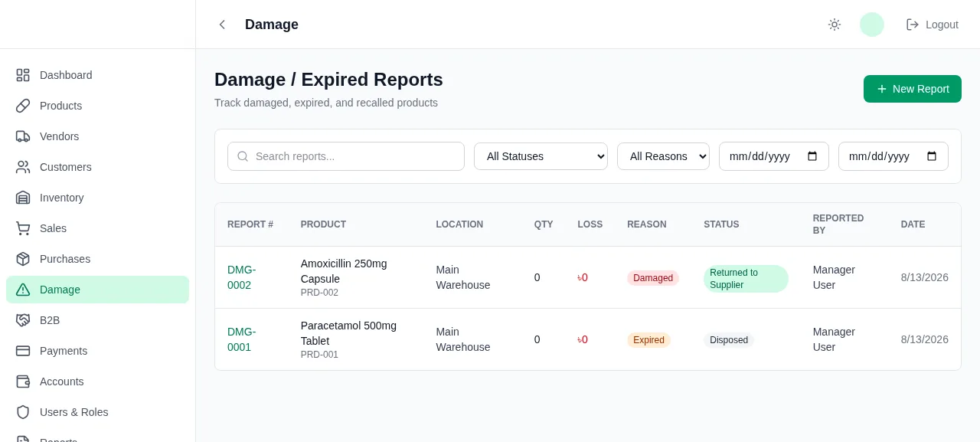980x442 pixels.
Task: Click the Logout link
Action: coord(933,25)
